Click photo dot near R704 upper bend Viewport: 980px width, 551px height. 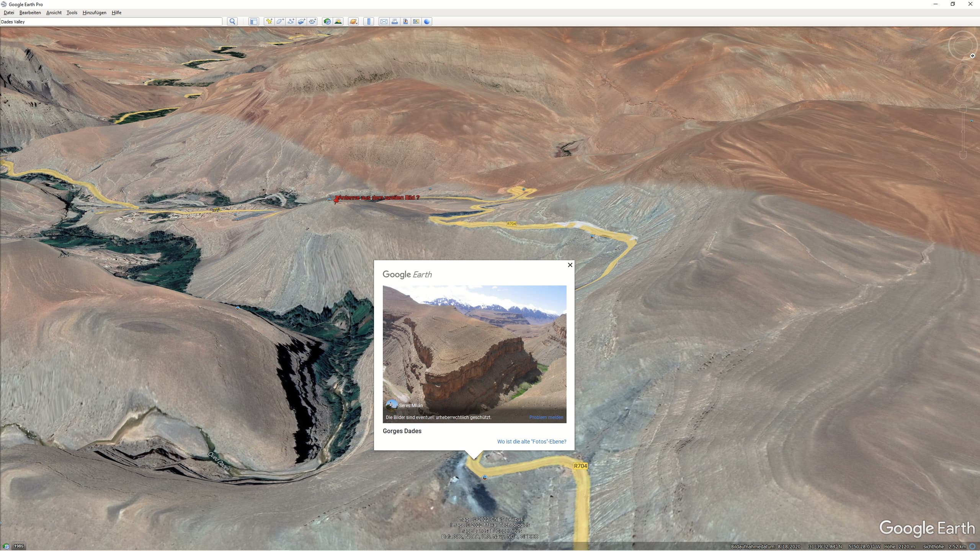pyautogui.click(x=592, y=236)
